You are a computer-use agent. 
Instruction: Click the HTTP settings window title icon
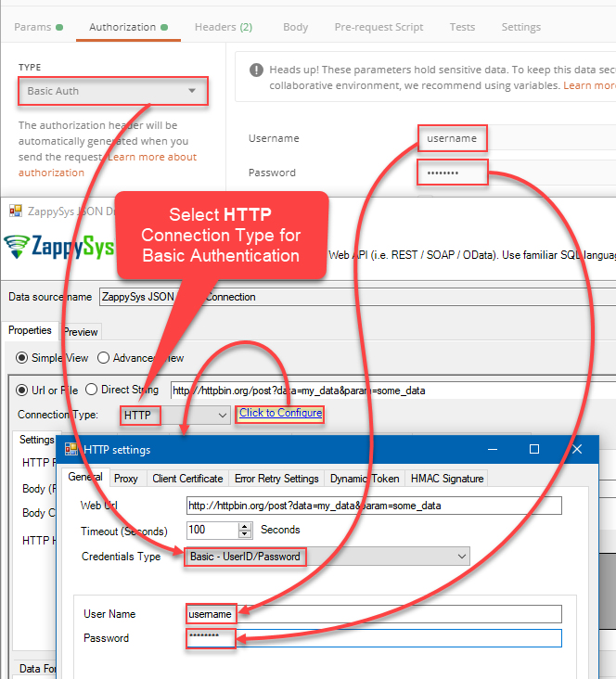click(x=71, y=450)
